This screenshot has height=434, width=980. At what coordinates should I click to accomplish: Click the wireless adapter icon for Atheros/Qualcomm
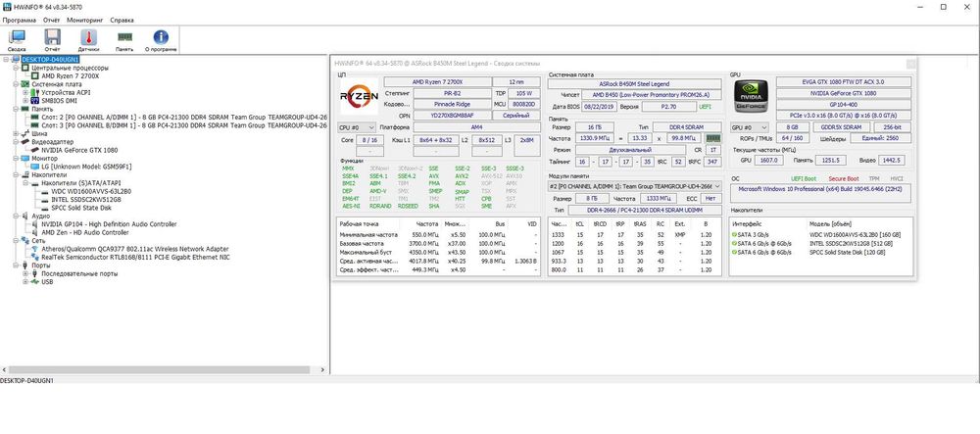(x=35, y=249)
